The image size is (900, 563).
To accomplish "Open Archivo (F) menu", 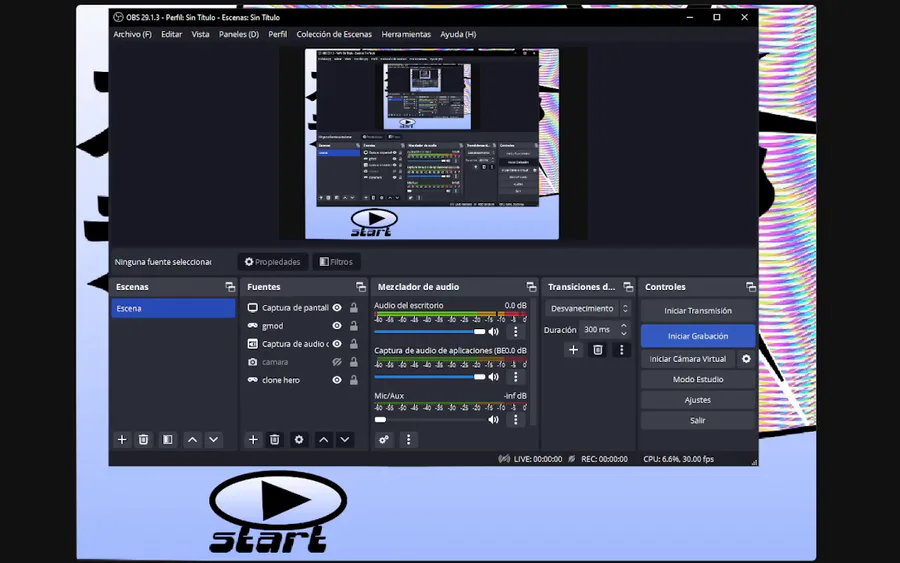I will 133,34.
